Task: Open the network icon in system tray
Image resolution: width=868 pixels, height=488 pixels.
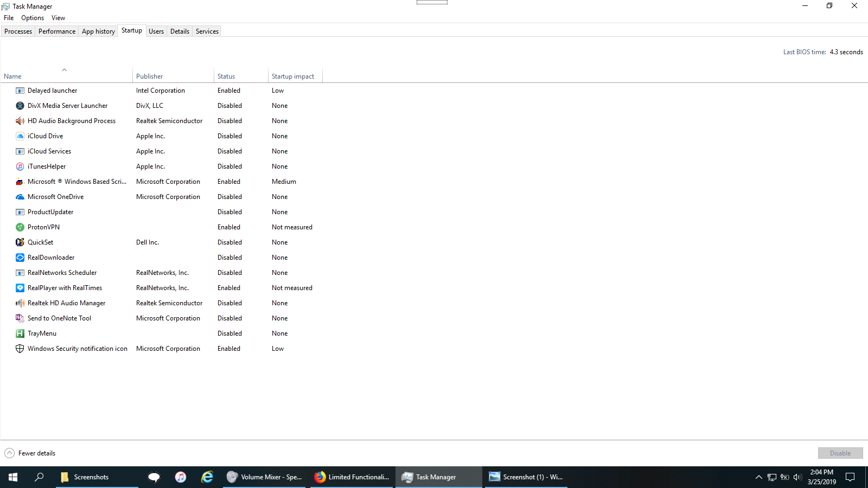Action: click(772, 477)
